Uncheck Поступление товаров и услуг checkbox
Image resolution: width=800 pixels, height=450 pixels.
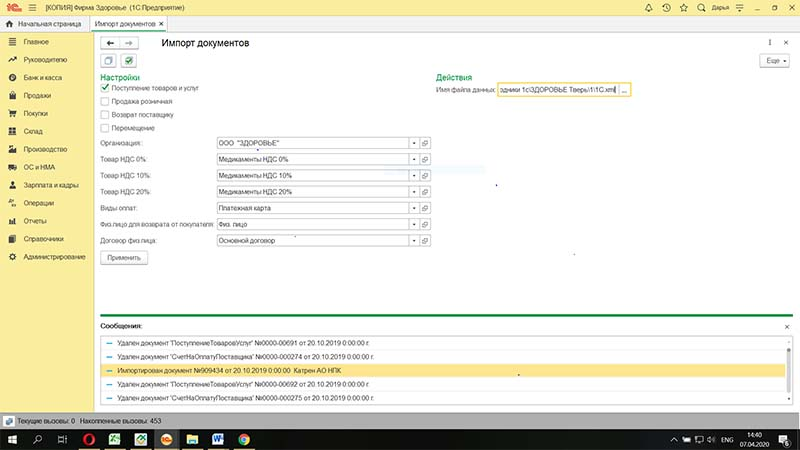[x=105, y=88]
